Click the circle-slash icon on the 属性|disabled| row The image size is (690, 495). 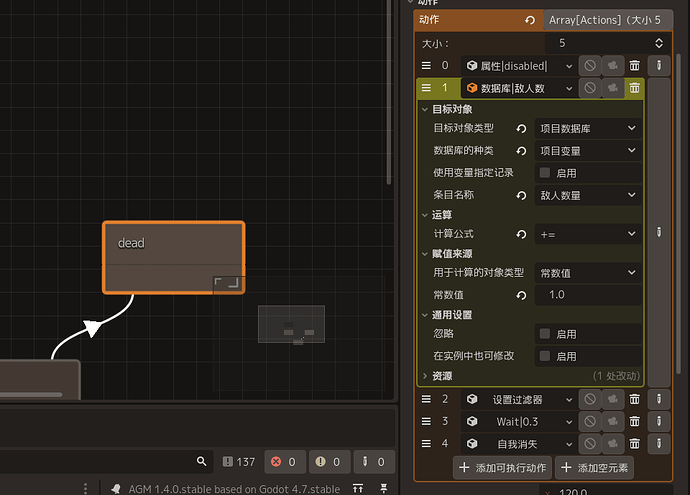(x=590, y=66)
